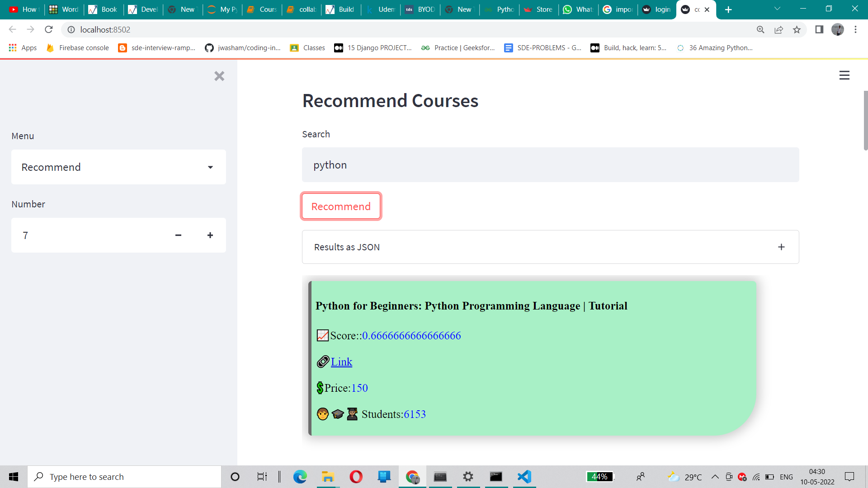The width and height of the screenshot is (868, 488).
Task: Decrease the Number value with the minus stepper
Action: 178,235
